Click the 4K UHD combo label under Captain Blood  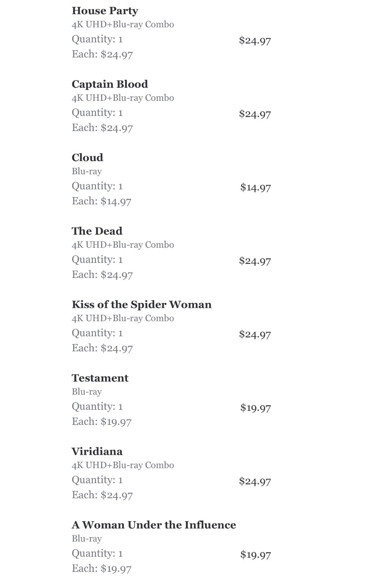[x=123, y=98]
